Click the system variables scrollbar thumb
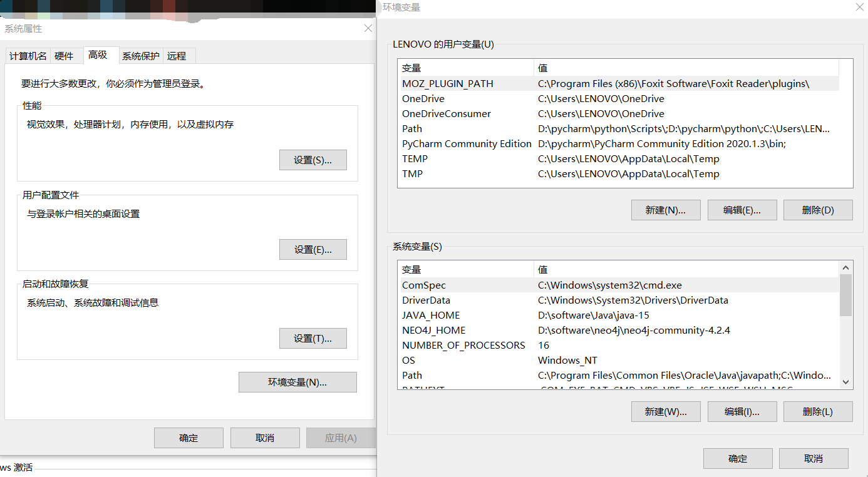868x477 pixels. point(846,295)
